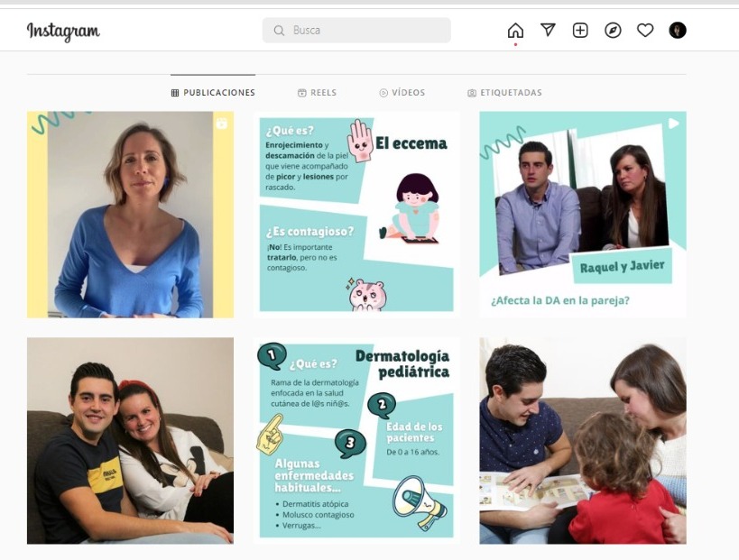Open the Reels tab
The height and width of the screenshot is (560, 739).
pyautogui.click(x=318, y=93)
